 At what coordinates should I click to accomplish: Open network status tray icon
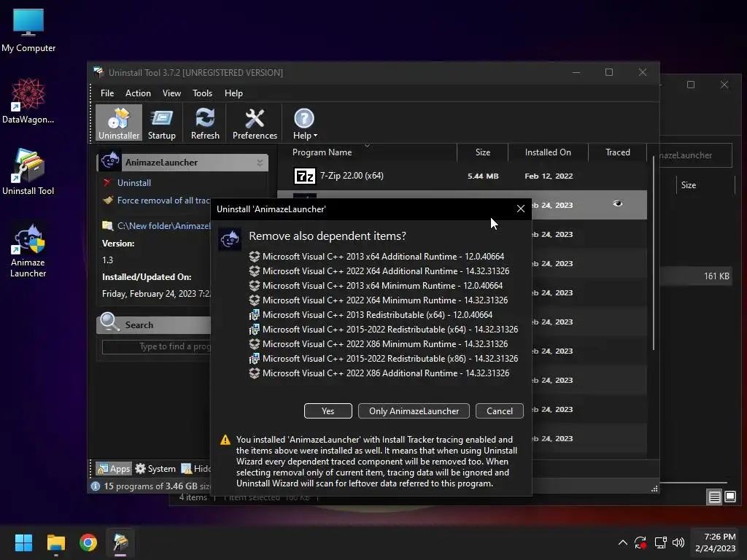[660, 542]
